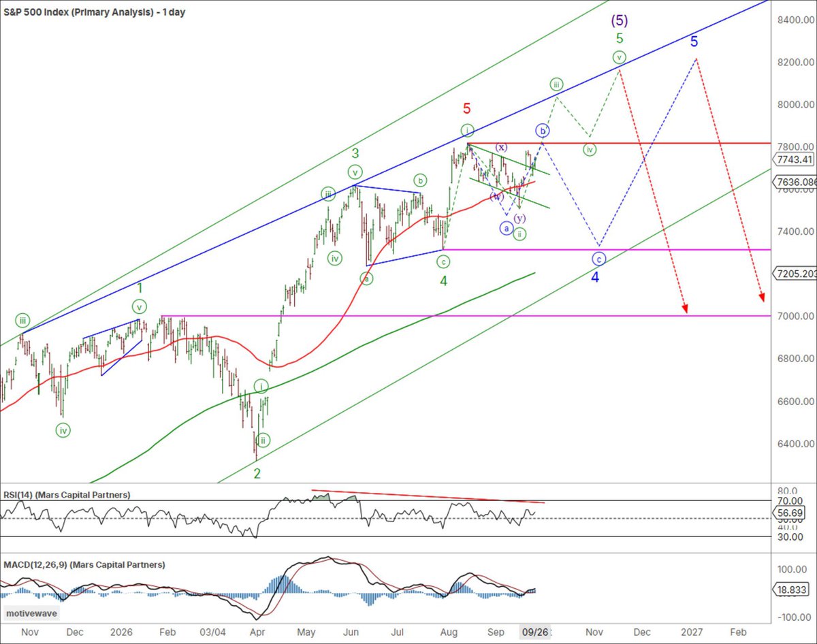Click the 7800.00 price axis label
This screenshot has width=817, height=644.
[x=797, y=147]
